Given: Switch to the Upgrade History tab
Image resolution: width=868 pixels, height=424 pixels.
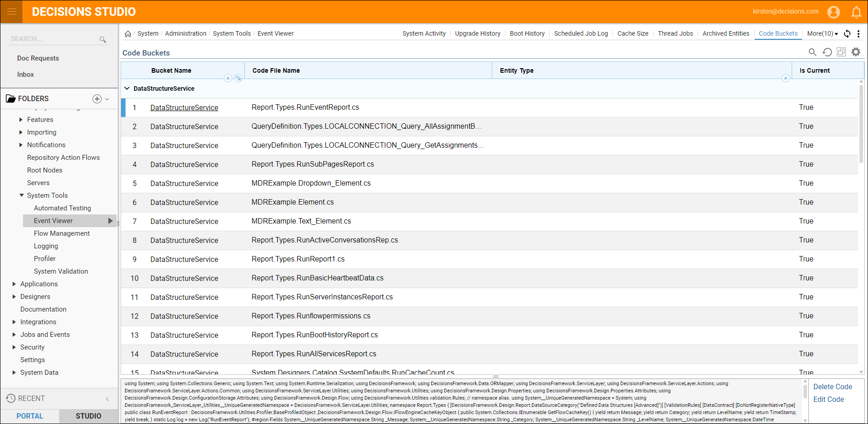Looking at the screenshot, I should coord(478,33).
